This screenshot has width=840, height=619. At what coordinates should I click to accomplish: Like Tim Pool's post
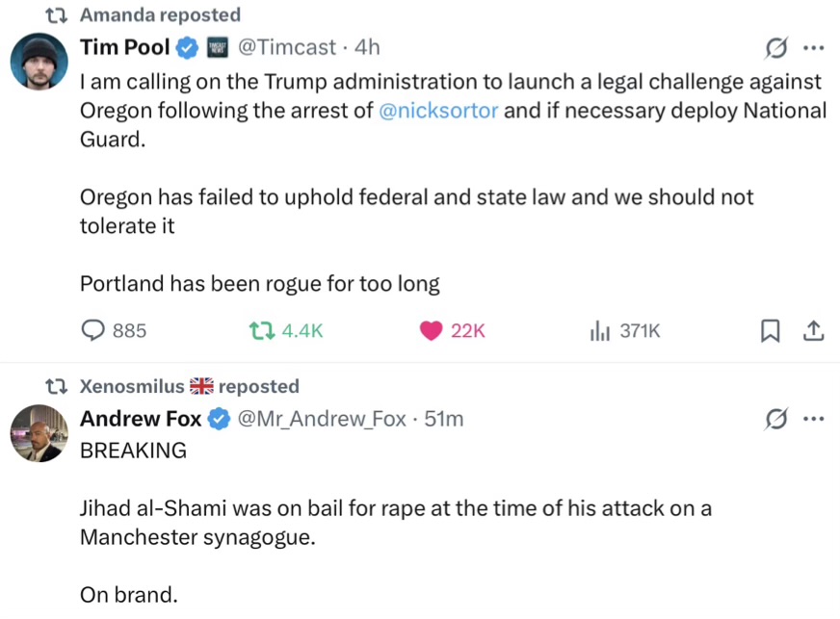pos(431,330)
